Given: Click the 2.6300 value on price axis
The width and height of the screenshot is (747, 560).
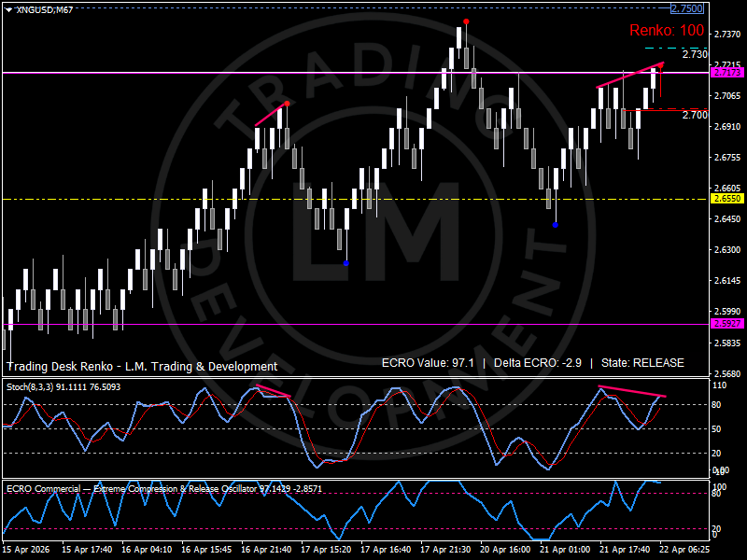Looking at the screenshot, I should coord(727,249).
